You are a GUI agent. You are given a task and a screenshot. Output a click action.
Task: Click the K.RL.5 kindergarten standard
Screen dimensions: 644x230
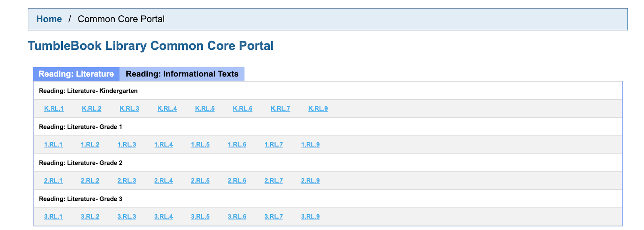tap(205, 109)
